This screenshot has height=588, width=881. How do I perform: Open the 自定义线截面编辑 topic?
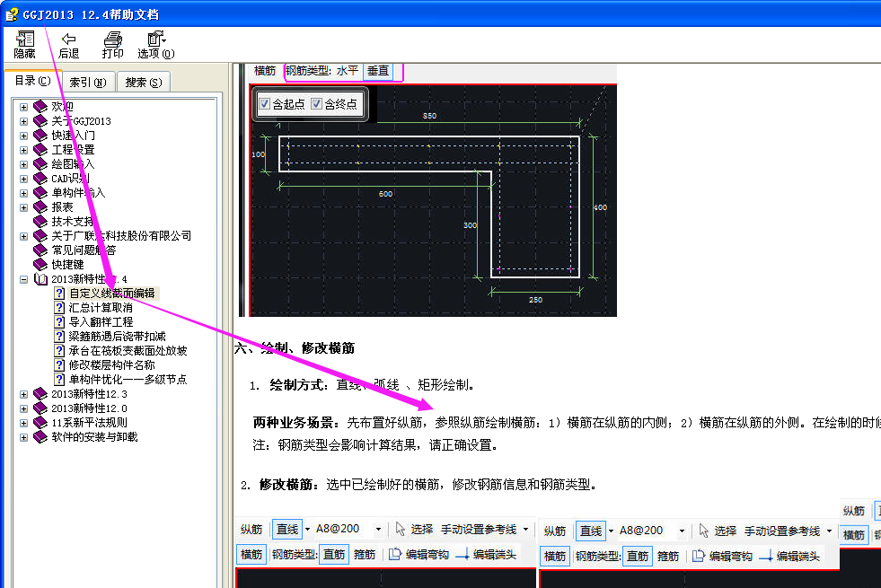[x=112, y=294]
